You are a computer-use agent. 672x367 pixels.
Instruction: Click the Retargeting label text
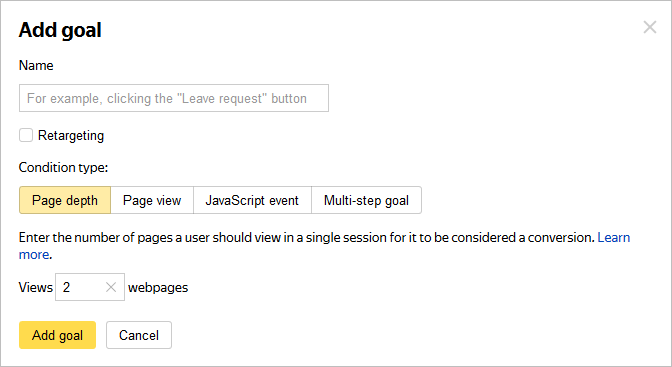tap(71, 135)
